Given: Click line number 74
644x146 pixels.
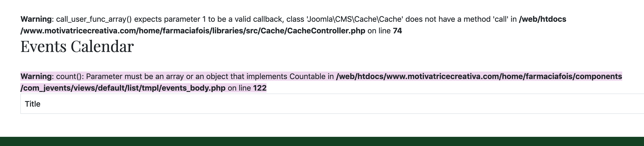Looking at the screenshot, I should [x=397, y=31].
